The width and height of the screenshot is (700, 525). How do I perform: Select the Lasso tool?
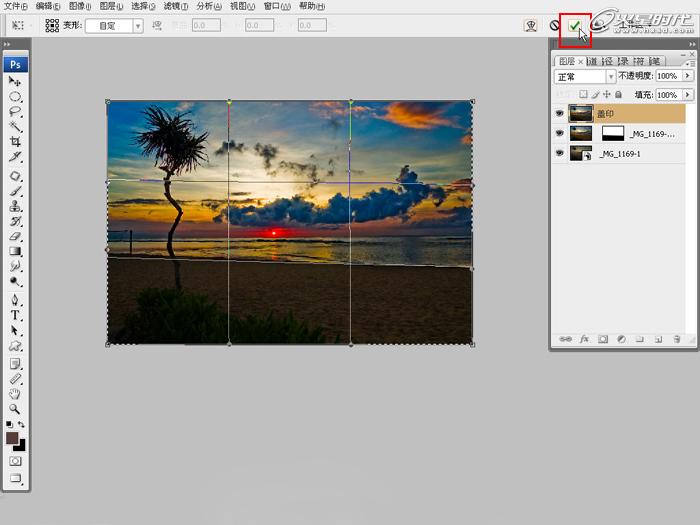pos(15,112)
